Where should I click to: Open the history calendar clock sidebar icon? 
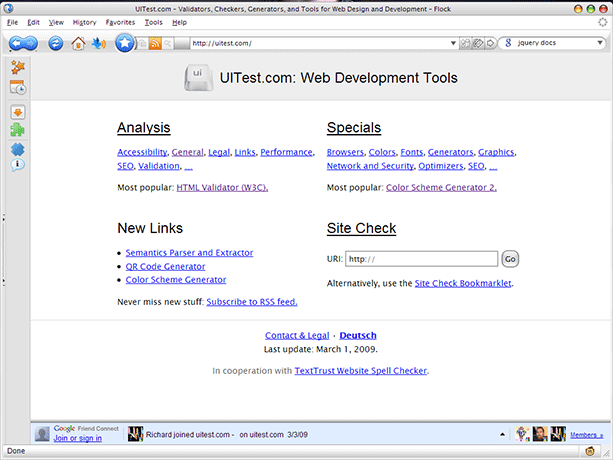(17, 88)
